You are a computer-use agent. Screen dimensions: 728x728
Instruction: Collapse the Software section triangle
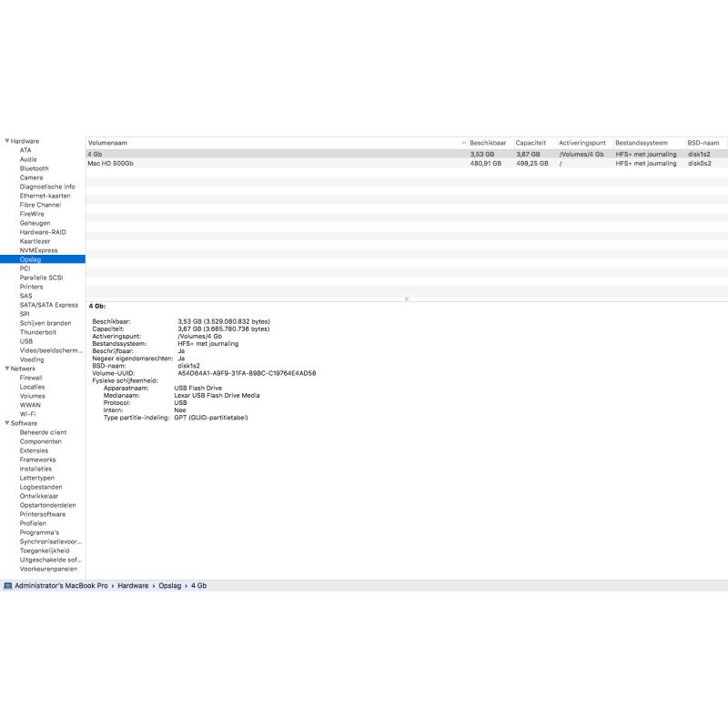coord(7,423)
